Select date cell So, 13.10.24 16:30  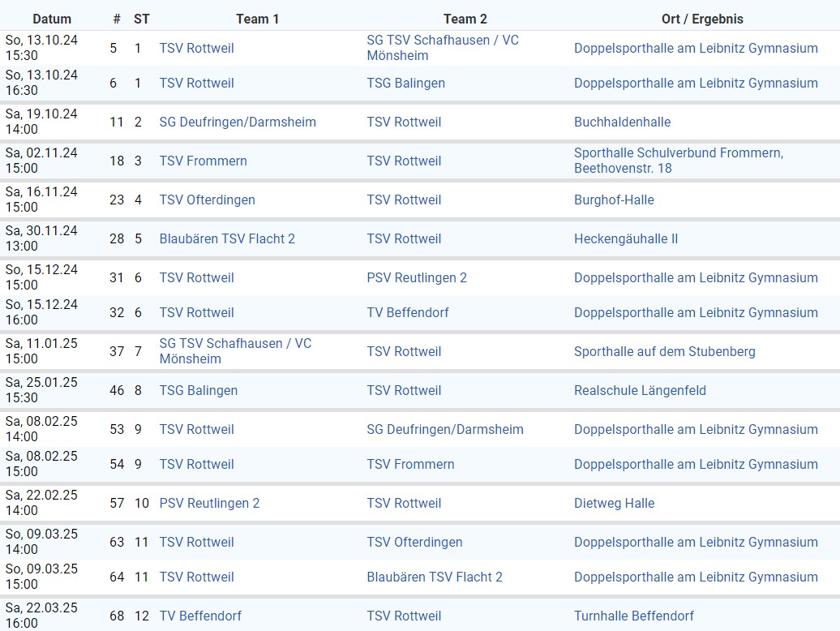41,83
